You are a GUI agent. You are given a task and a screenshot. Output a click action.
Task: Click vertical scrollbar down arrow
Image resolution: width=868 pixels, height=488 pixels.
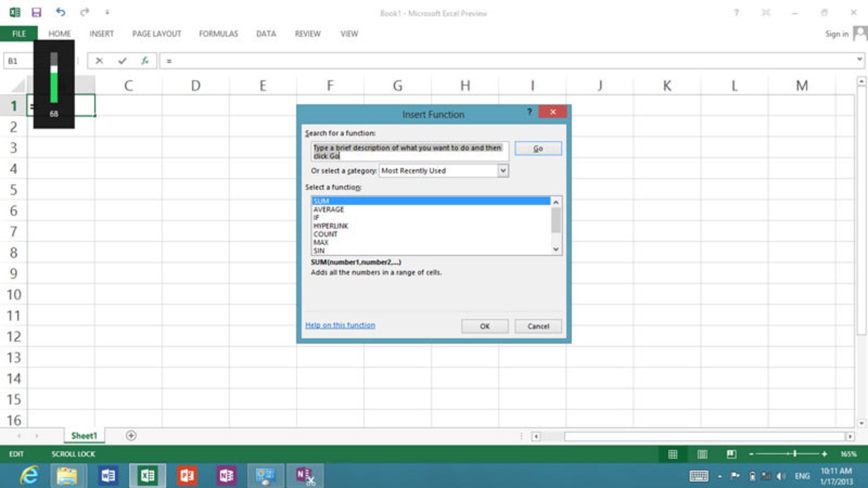point(861,423)
